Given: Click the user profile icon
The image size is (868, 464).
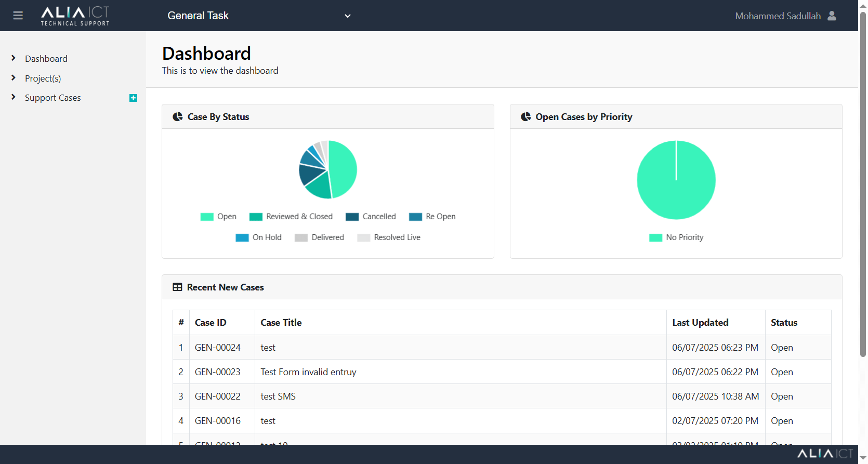Looking at the screenshot, I should click(x=832, y=16).
